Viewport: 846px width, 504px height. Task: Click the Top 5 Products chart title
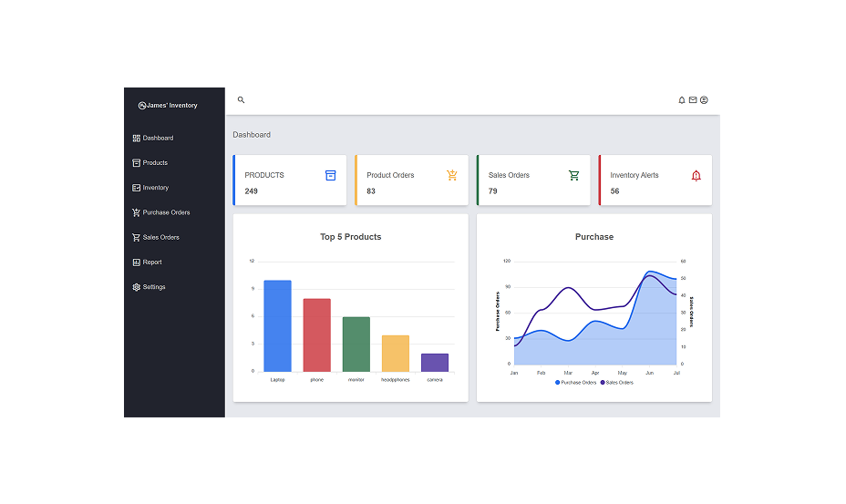pyautogui.click(x=351, y=237)
